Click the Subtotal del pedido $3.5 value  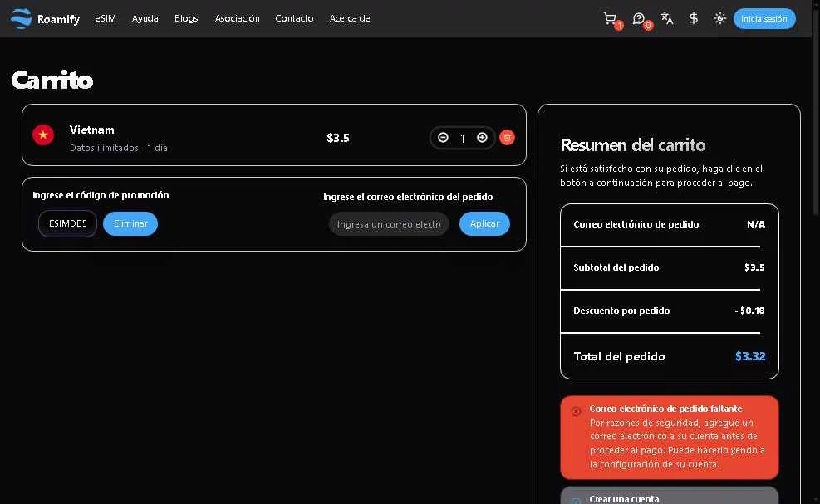tap(754, 267)
